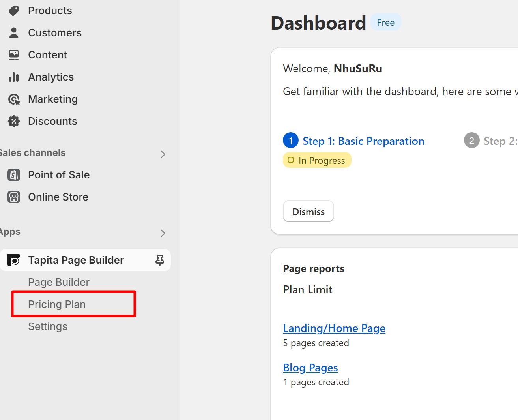This screenshot has height=420, width=518.
Task: Click the Marketing target icon
Action: [x=14, y=99]
